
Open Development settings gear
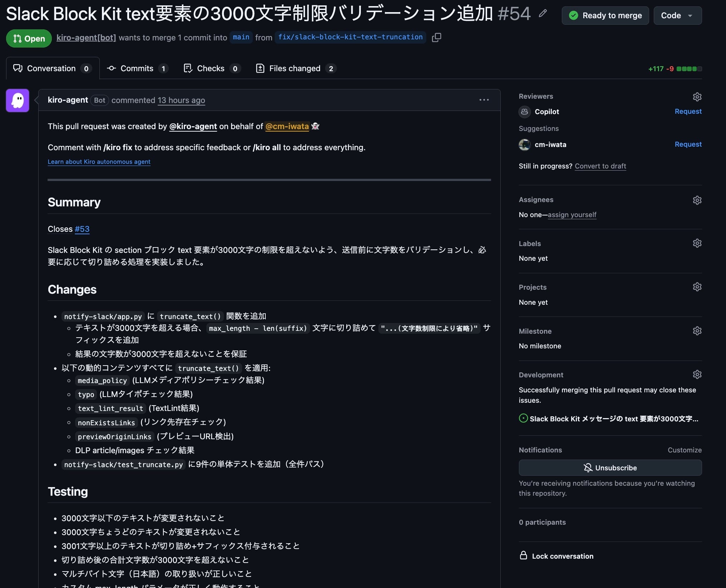(x=697, y=374)
